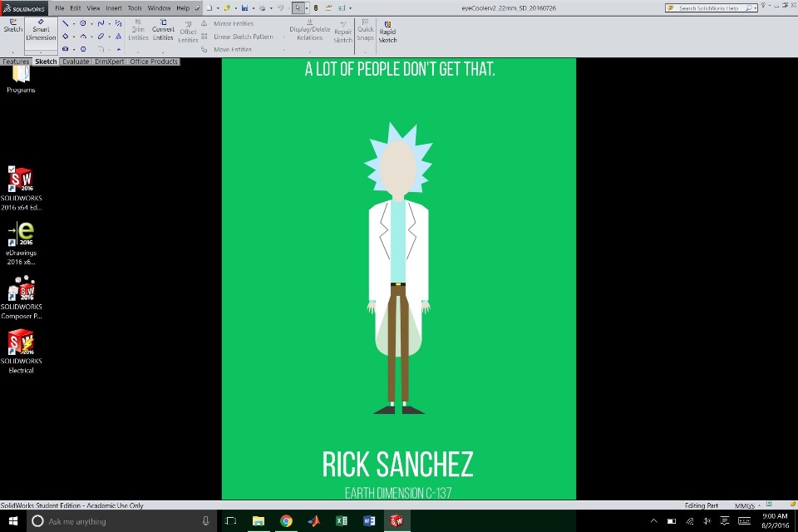Click the Open file icon

227,7
